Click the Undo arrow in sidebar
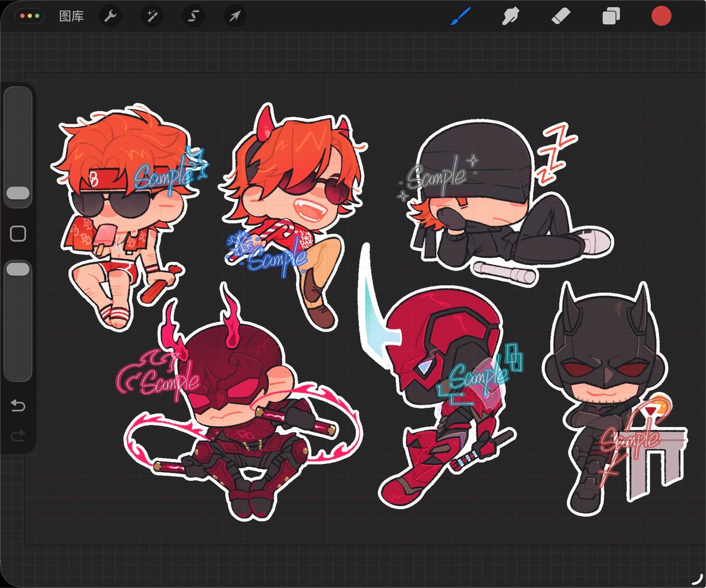Image resolution: width=706 pixels, height=588 pixels. [x=18, y=406]
